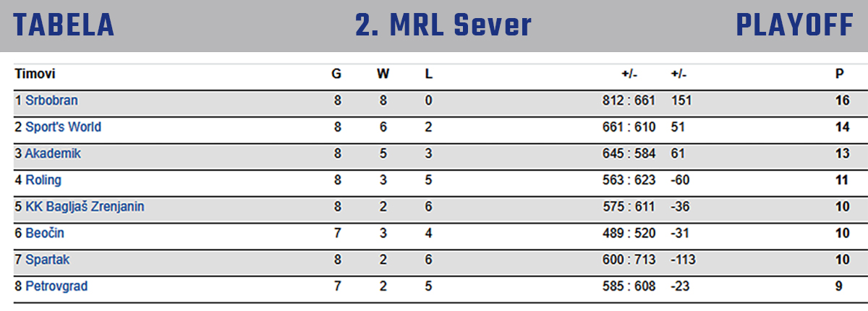The image size is (868, 311).
Task: Click the 2. MRL Sever league title
Action: point(443,26)
